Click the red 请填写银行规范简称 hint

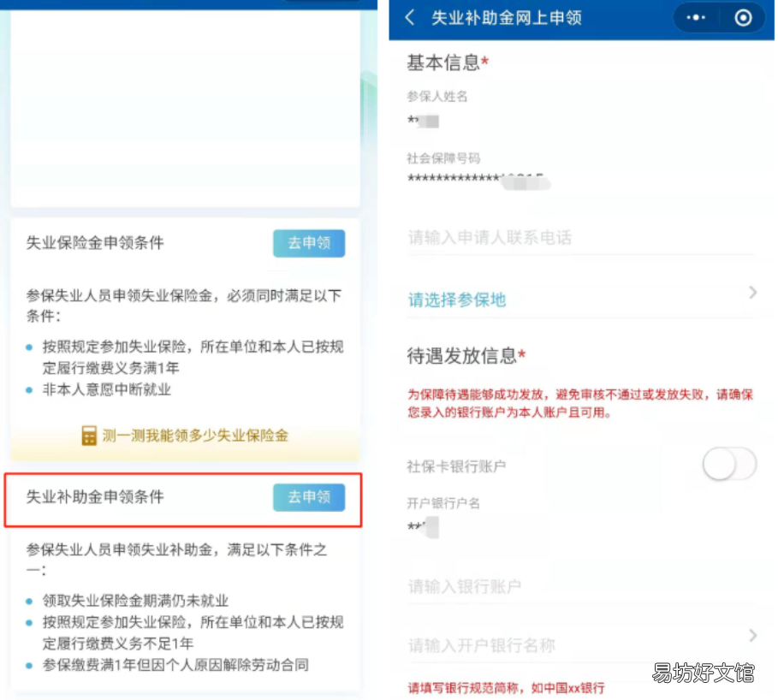click(x=506, y=688)
